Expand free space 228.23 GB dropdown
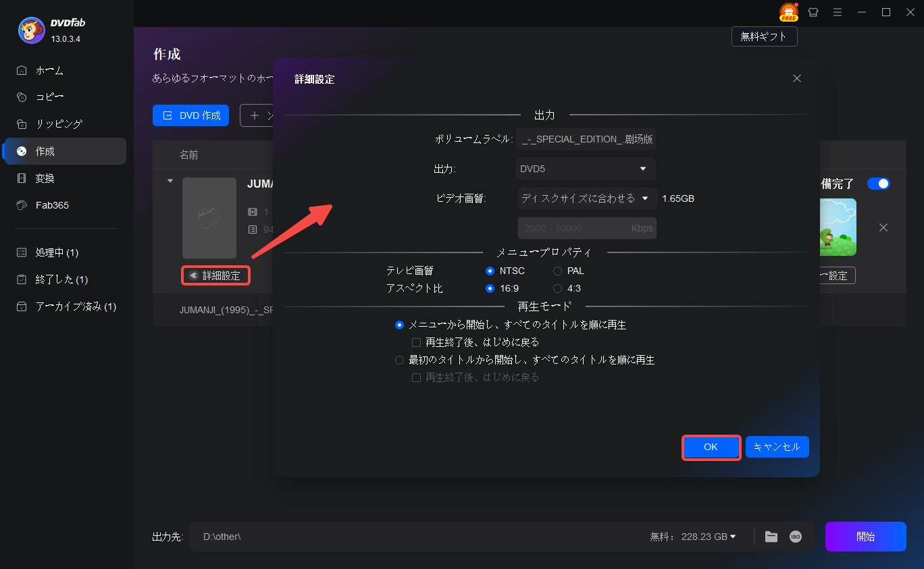This screenshot has height=569, width=924. coord(733,537)
